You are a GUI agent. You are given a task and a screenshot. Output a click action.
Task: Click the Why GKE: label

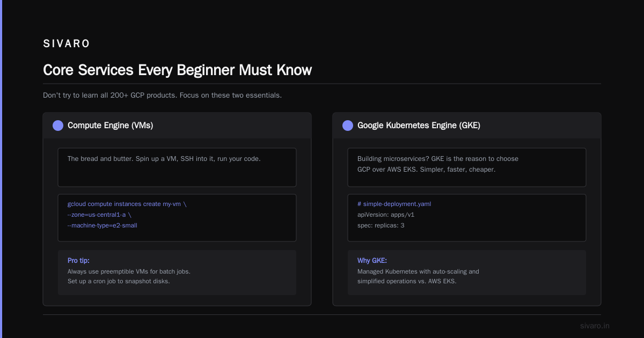pos(372,261)
